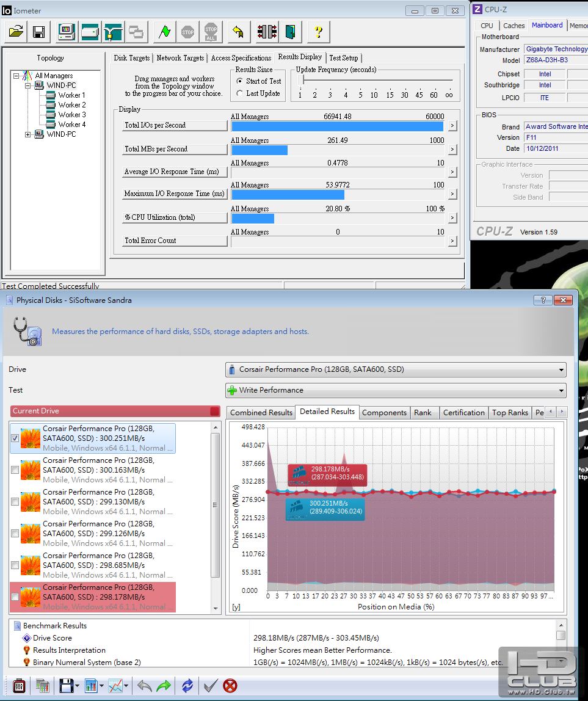The width and height of the screenshot is (588, 701).
Task: Go back with grey arrow in Sandra
Action: 145,686
